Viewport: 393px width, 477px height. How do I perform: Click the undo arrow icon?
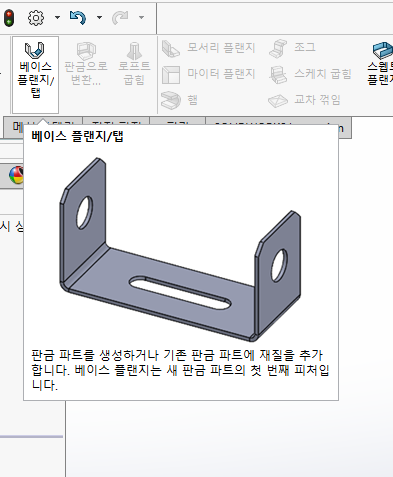[78, 17]
